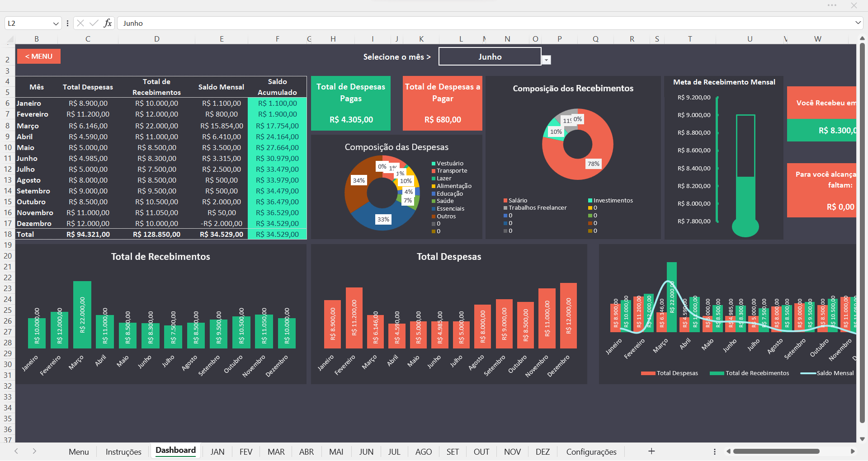Click the Investimentos legend color swatch
The width and height of the screenshot is (868, 461).
point(590,201)
